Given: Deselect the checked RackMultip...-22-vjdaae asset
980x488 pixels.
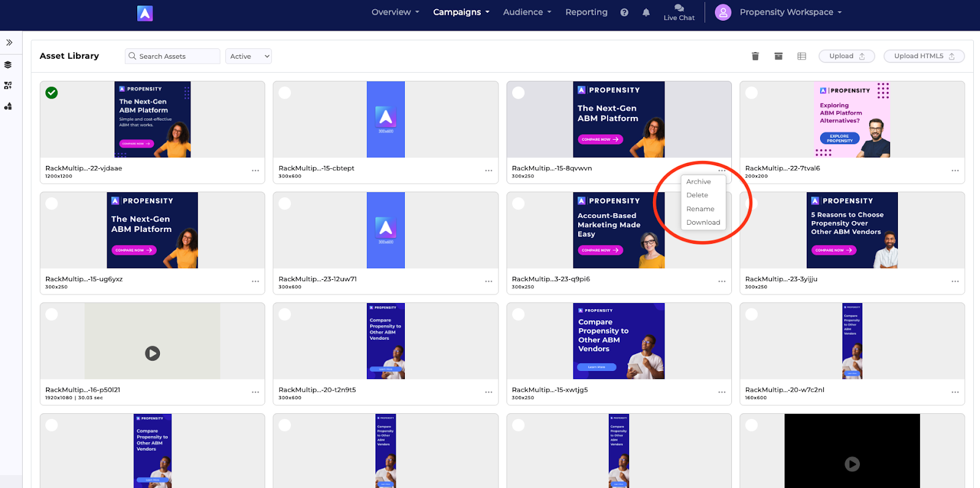Looking at the screenshot, I should point(52,92).
